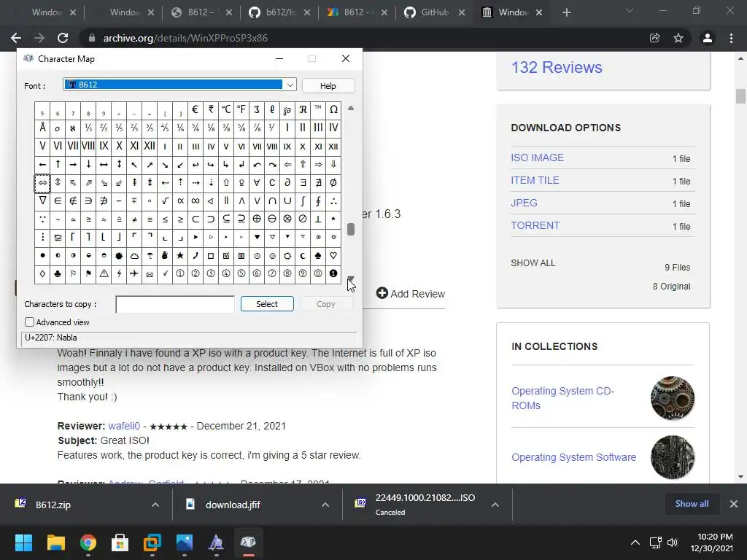Open the ISO IMAGE download link
Screen dimensions: 747x560
538,157
